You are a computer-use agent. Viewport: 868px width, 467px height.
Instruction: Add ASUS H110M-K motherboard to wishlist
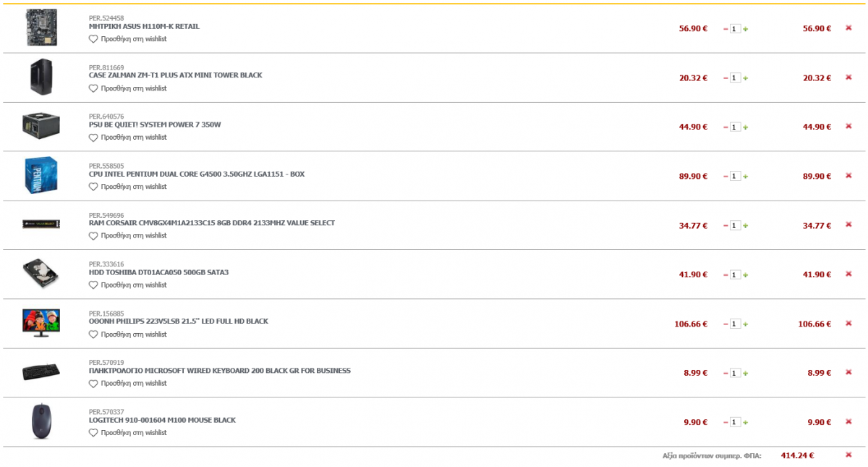pyautogui.click(x=127, y=39)
